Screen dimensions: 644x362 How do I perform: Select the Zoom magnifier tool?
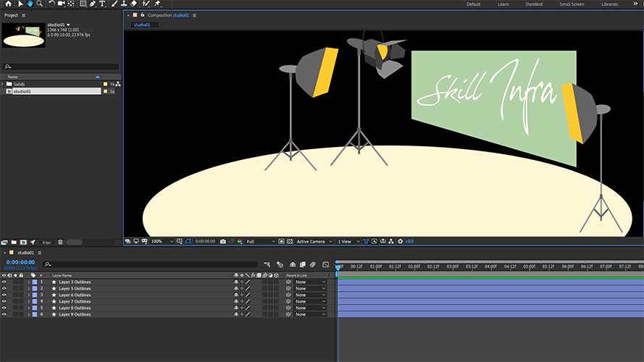[x=40, y=4]
